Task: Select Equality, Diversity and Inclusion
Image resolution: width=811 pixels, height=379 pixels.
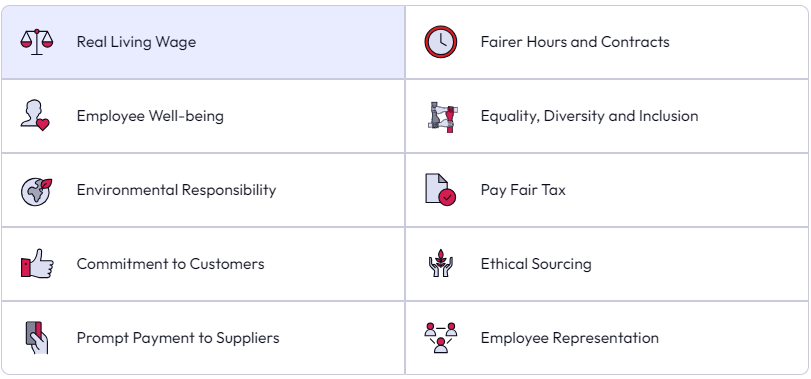Action: 607,116
